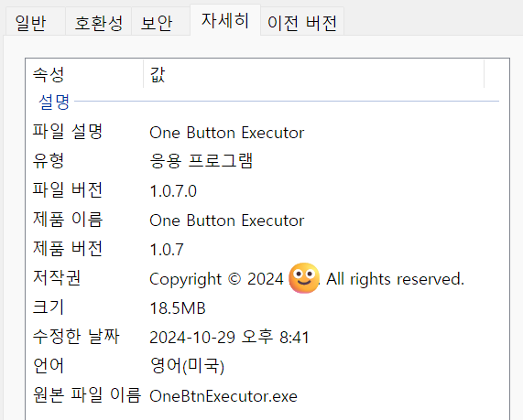This screenshot has width=523, height=420.
Task: Select the size value 18.5MB
Action: point(178,308)
